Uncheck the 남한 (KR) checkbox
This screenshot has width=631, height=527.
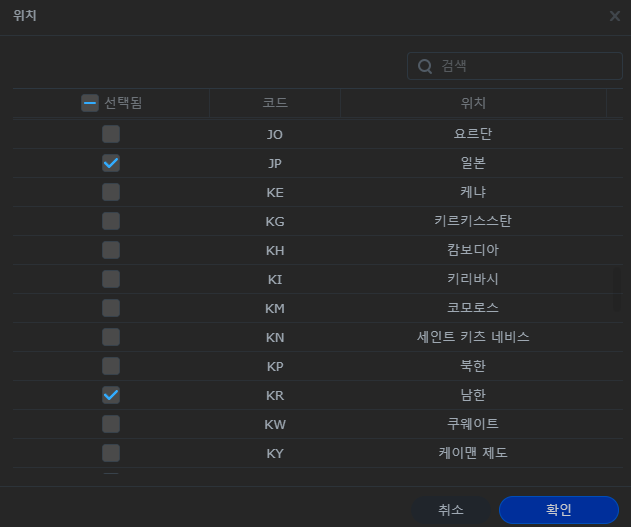tap(111, 395)
